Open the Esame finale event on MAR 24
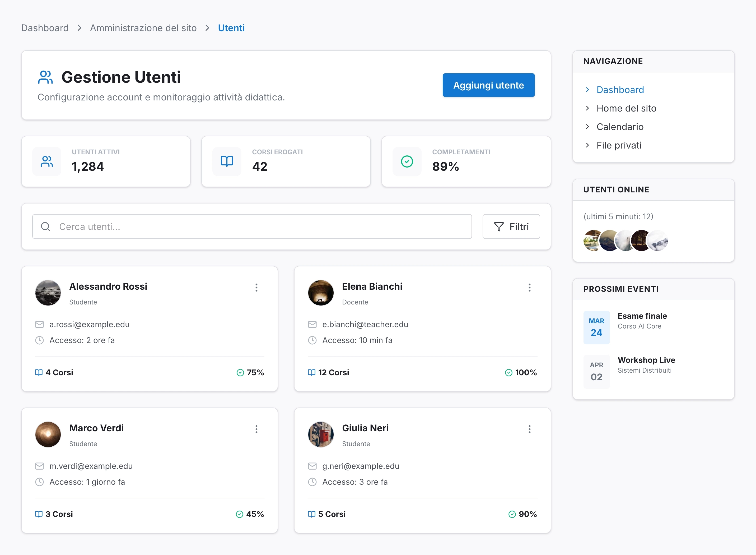The height and width of the screenshot is (555, 756). pos(642,316)
